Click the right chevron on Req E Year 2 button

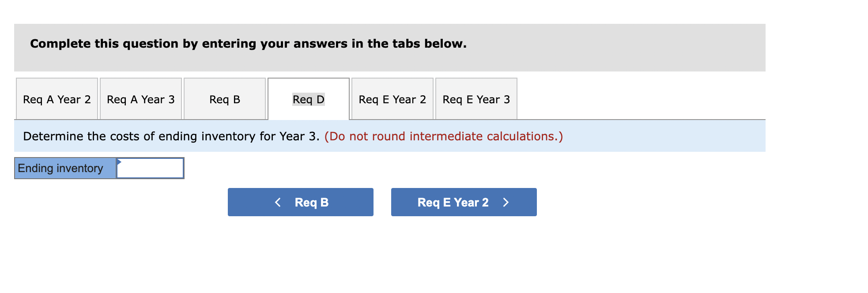click(506, 202)
